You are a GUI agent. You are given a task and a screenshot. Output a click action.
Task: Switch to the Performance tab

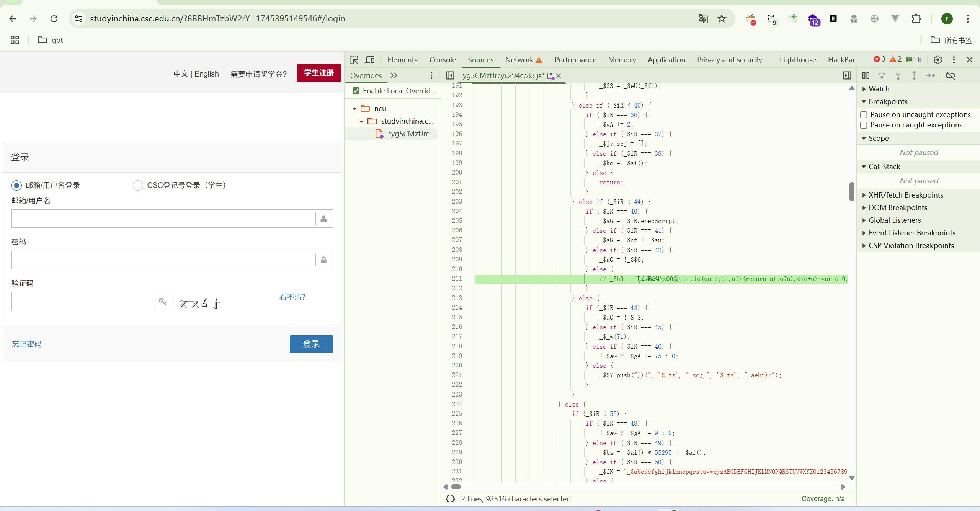click(575, 60)
